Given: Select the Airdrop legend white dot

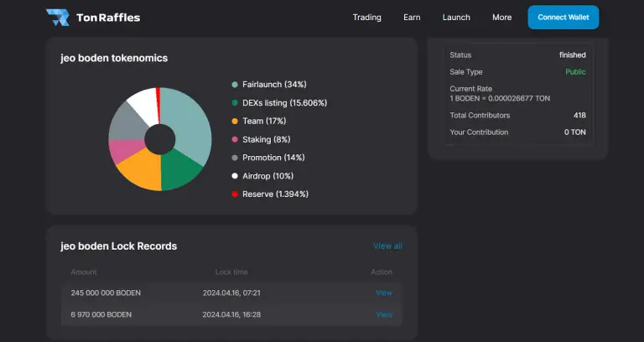Looking at the screenshot, I should tap(235, 176).
